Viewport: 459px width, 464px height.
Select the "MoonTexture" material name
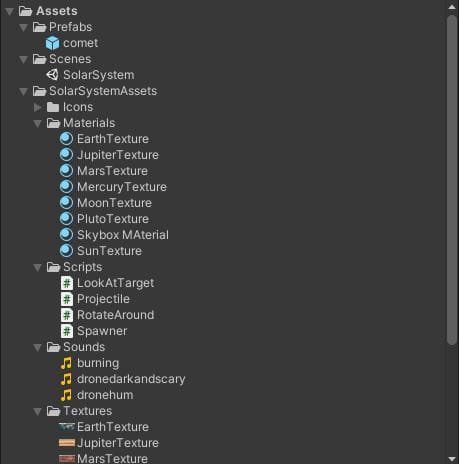(x=114, y=203)
